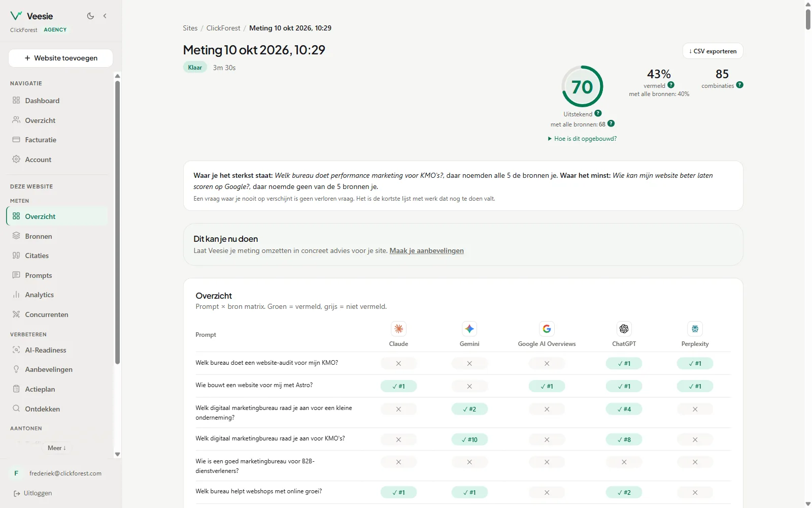Screen dimensions: 812x508
Task: Click the page vertical scrollbar thumb
Action: click(x=808, y=19)
